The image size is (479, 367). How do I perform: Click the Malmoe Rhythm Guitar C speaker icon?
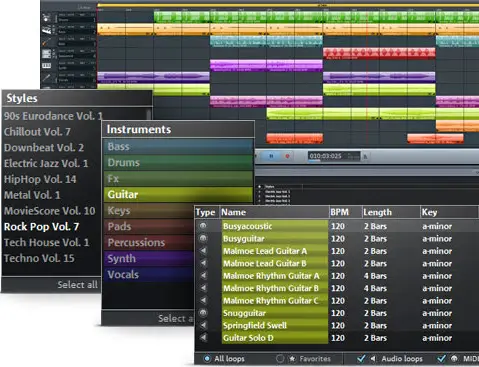tap(203, 300)
